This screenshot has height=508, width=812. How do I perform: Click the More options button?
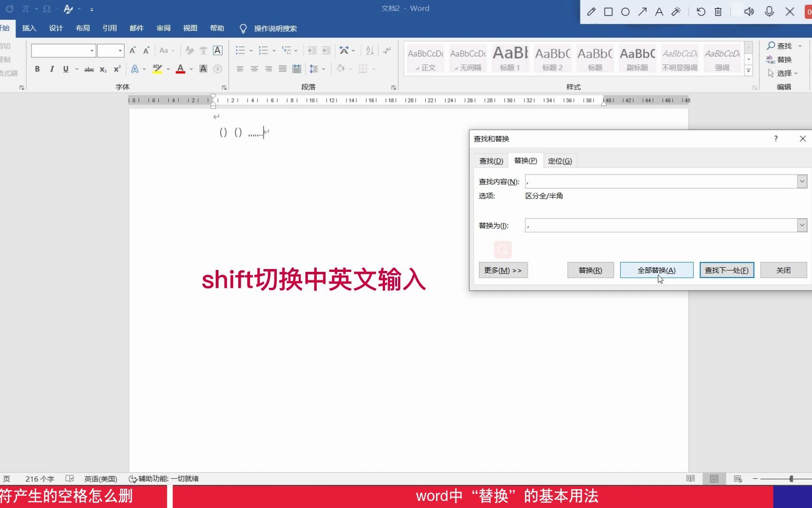[503, 270]
